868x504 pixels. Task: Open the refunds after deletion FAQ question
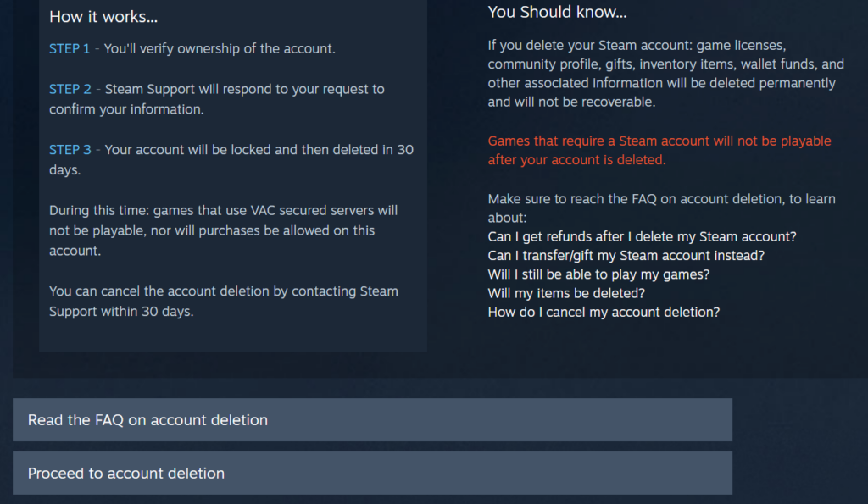click(x=642, y=236)
